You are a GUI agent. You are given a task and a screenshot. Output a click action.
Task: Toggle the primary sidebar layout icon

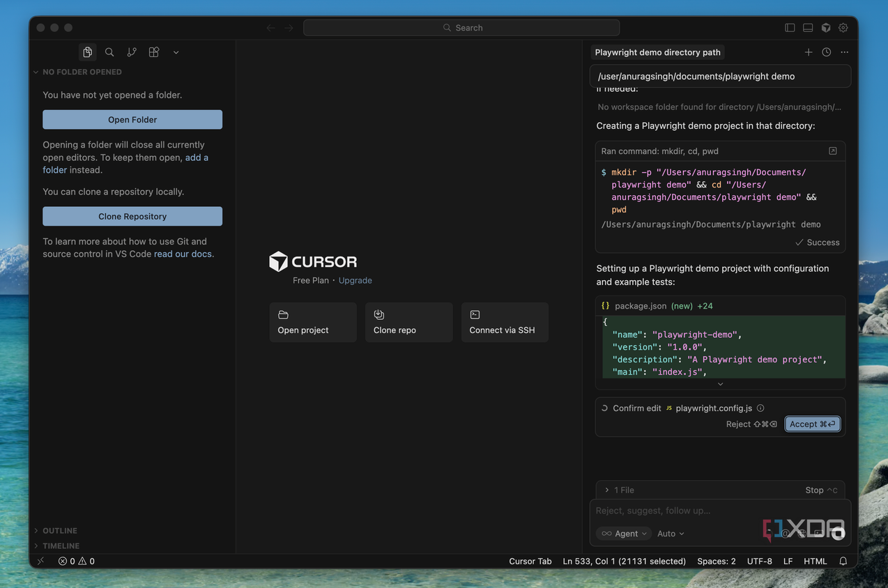click(790, 28)
